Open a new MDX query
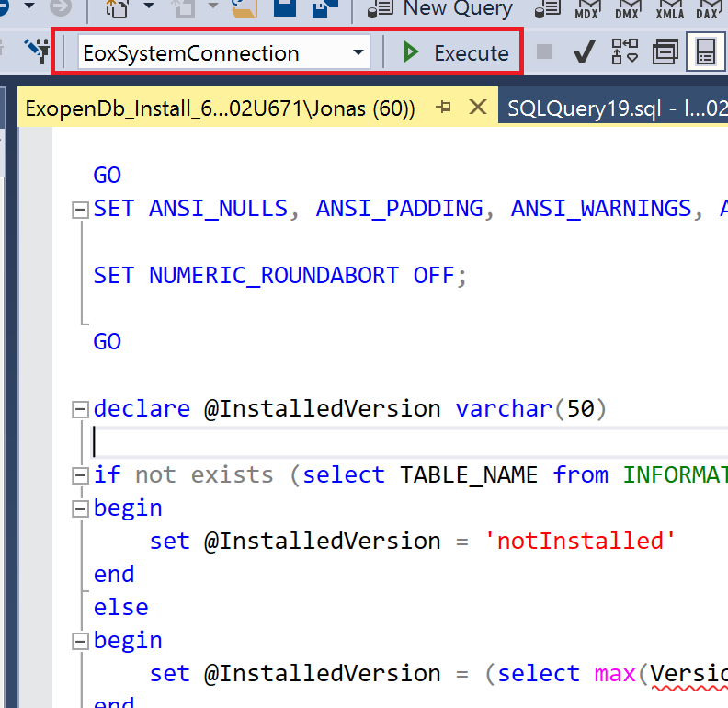This screenshot has height=708, width=728. pyautogui.click(x=586, y=9)
